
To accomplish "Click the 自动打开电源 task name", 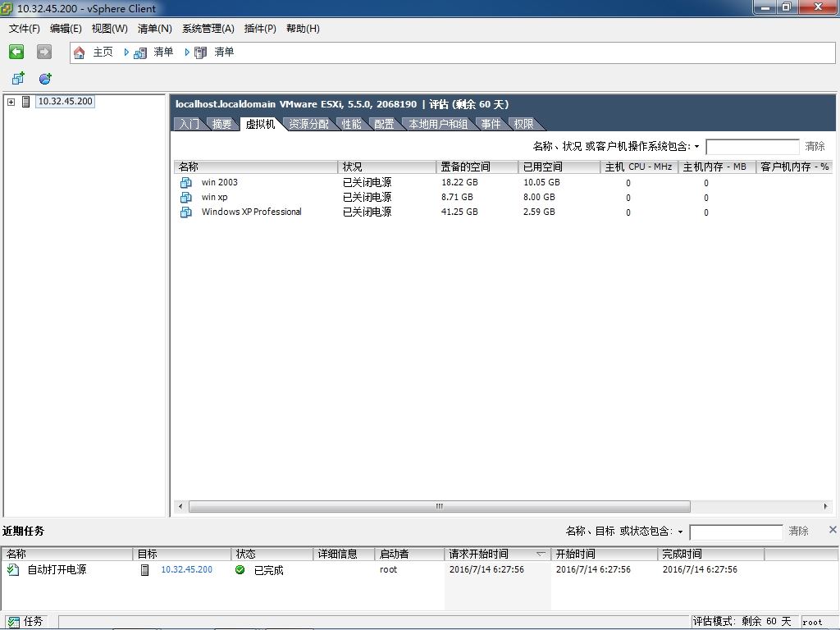I will coord(57,569).
